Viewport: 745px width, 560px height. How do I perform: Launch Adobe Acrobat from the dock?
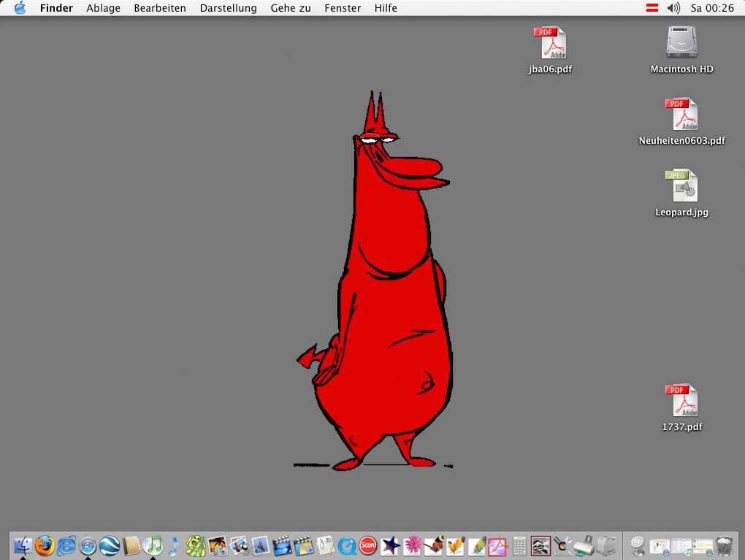(x=497, y=545)
